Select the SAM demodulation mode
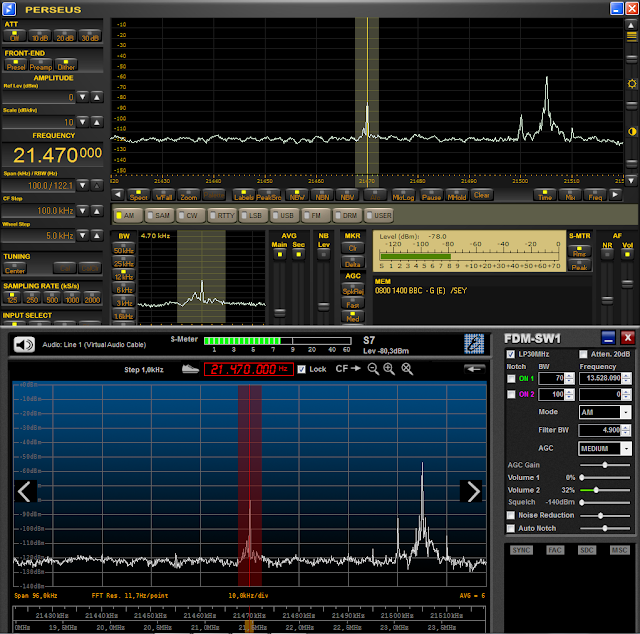The height and width of the screenshot is (634, 640). tap(159, 215)
